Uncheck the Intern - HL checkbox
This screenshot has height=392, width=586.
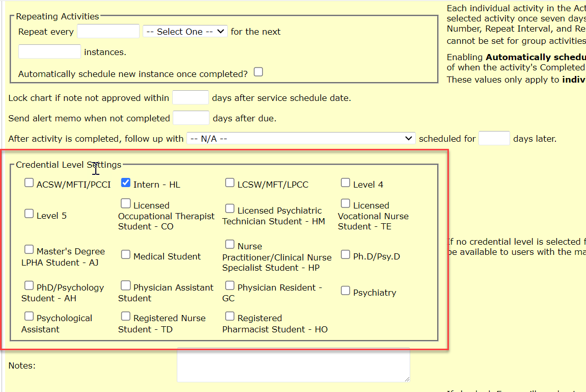(125, 182)
